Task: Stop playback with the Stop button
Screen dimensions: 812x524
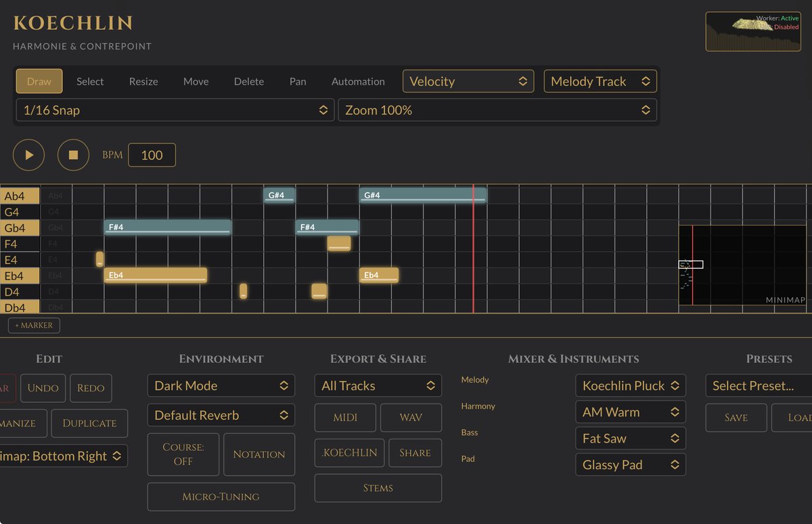Action: [x=73, y=155]
